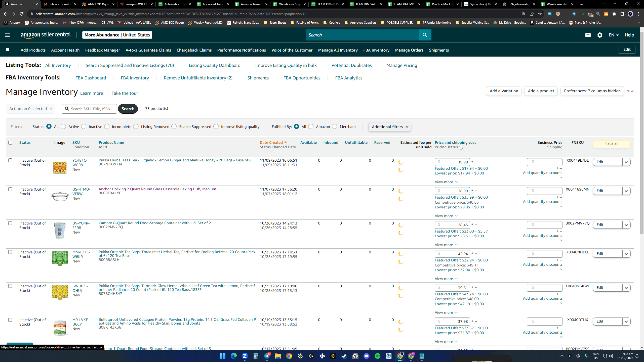Open Account Health in the favorites bar

click(65, 50)
